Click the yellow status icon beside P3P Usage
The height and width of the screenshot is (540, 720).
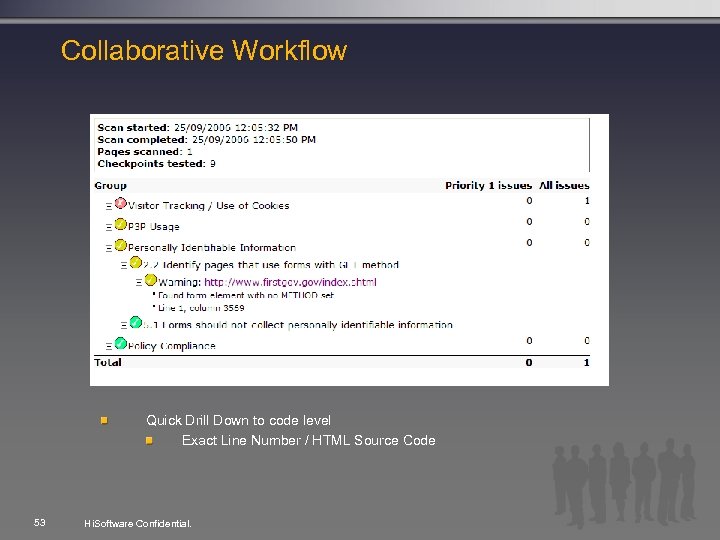click(x=120, y=224)
